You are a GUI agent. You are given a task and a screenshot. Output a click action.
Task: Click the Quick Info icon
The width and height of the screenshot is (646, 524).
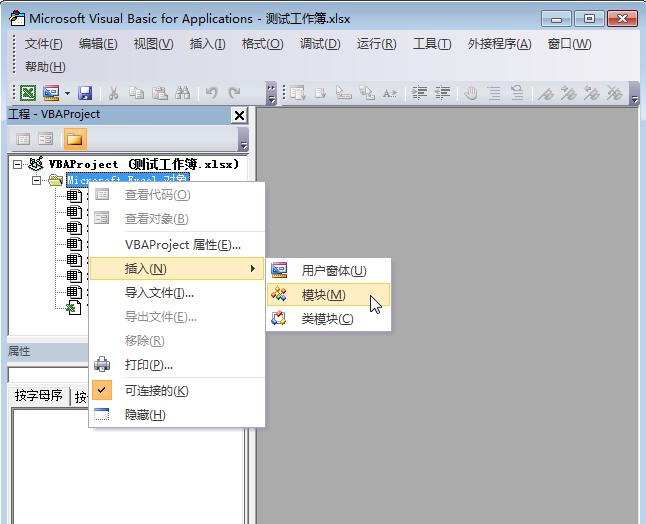343,93
